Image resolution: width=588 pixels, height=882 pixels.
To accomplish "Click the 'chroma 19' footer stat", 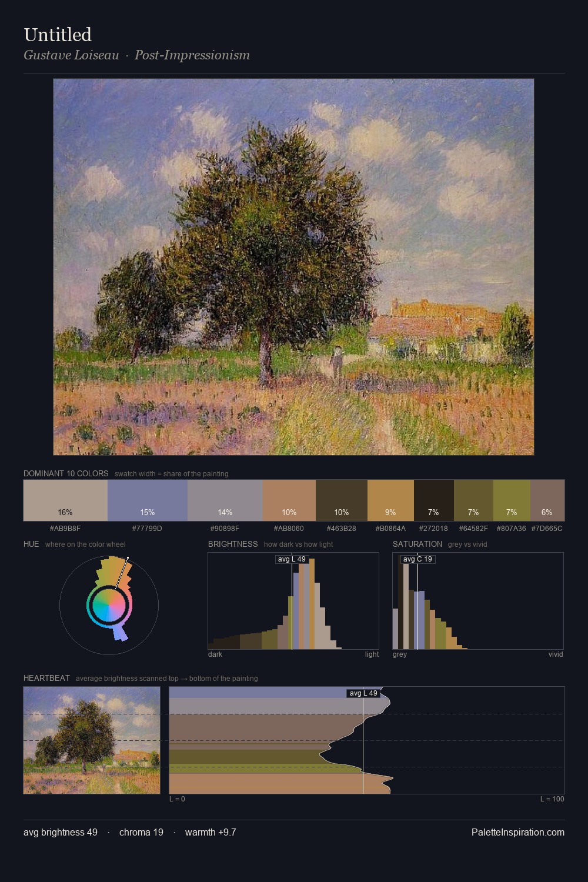I will (x=141, y=832).
